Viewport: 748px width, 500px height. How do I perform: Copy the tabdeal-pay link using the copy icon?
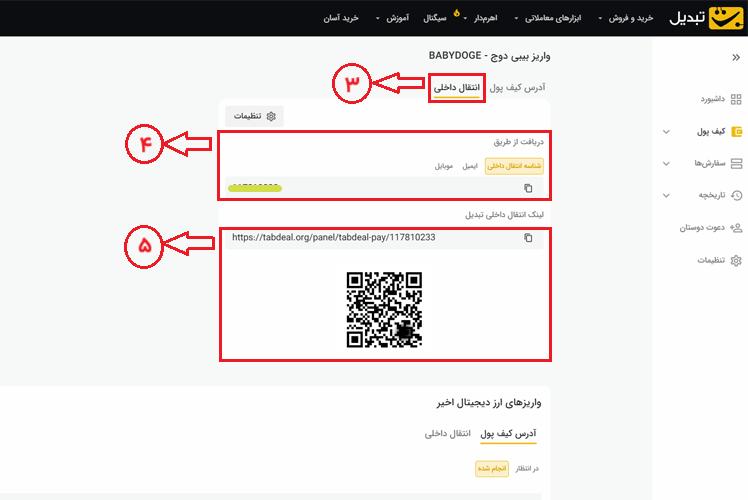tap(528, 238)
